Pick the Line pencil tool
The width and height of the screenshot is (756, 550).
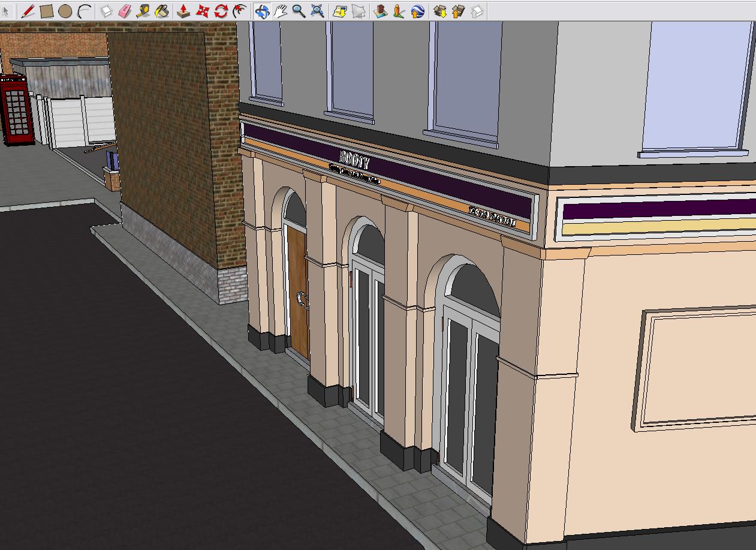coord(28,11)
